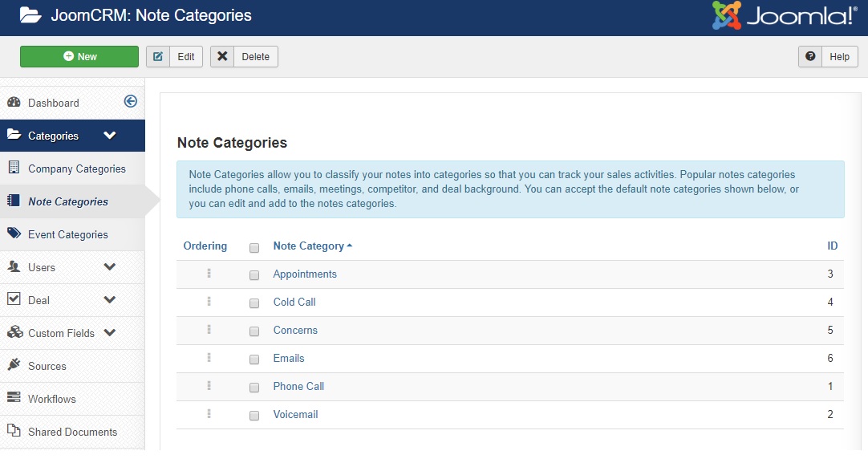
Task: Click the Shared Documents copy icon
Action: pyautogui.click(x=14, y=432)
